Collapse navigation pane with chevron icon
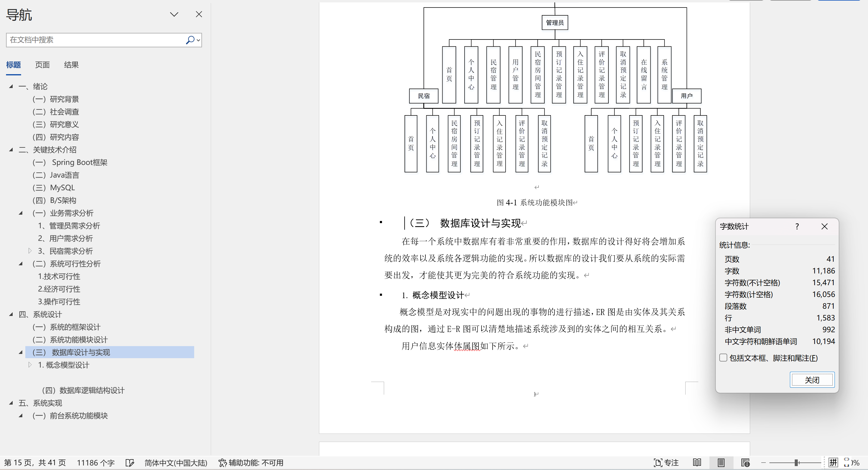This screenshot has height=470, width=868. pos(174,14)
